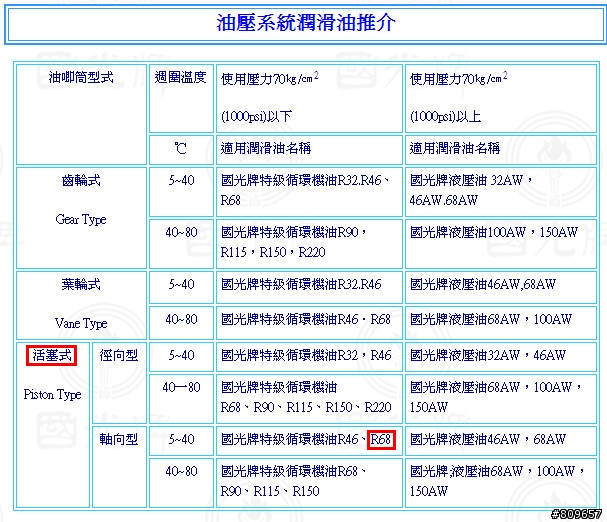The width and height of the screenshot is (607, 522).
Task: Click the 使用壓力70kg/cm² (1000psi)以下 header
Action: tap(309, 99)
